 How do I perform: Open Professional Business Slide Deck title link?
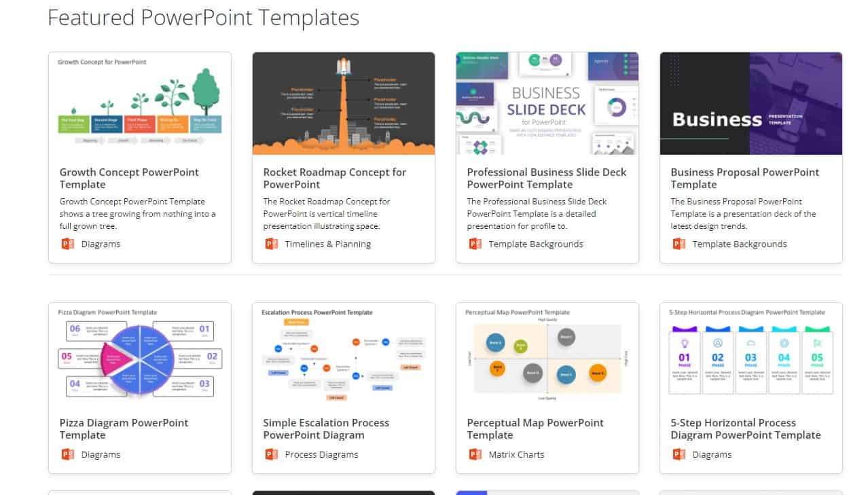pos(546,178)
